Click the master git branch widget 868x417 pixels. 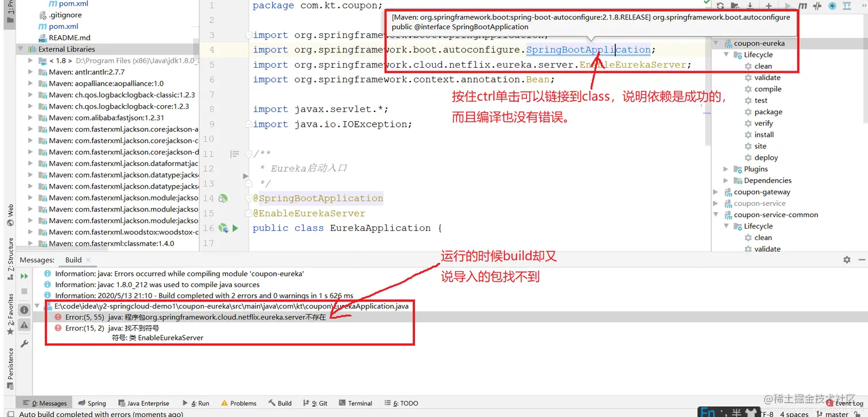[x=832, y=414]
